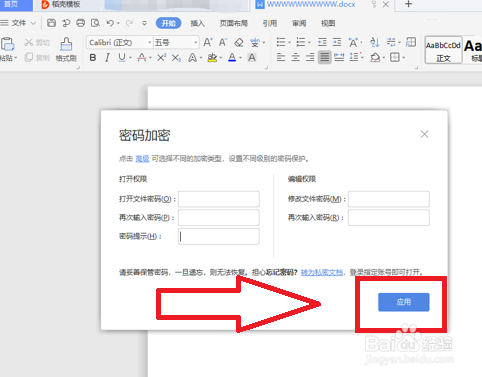The image size is (482, 377).
Task: Increase paragraph indent icon
Action: click(x=337, y=42)
